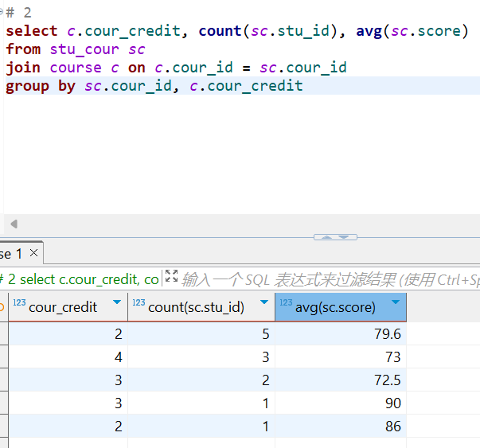Open the cour_credit column dropdown arrow
This screenshot has height=448, width=480.
click(x=117, y=302)
